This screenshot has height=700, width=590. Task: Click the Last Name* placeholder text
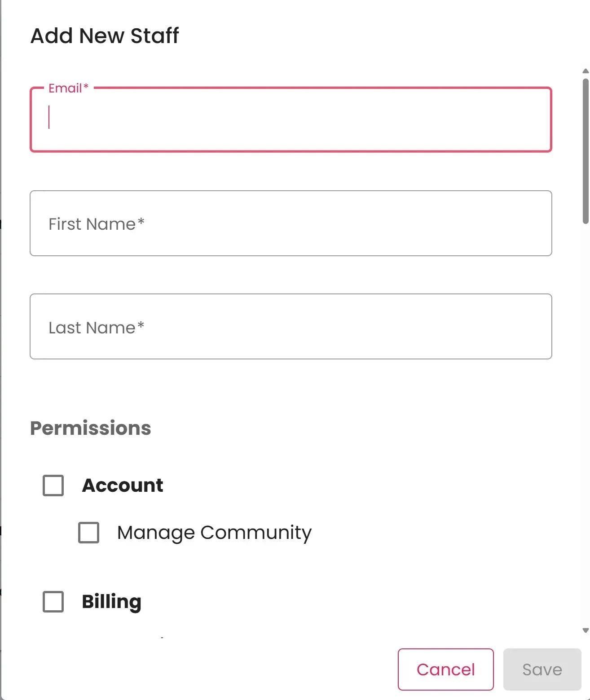click(96, 328)
